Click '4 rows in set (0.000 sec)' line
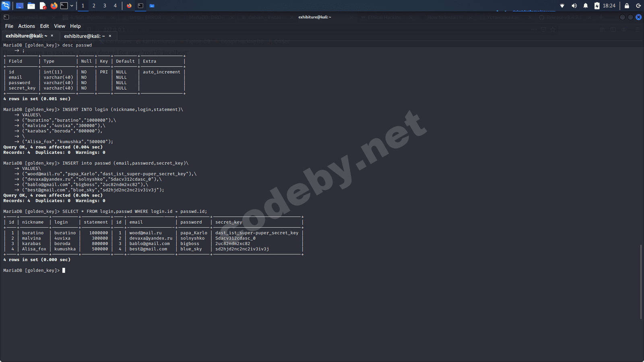 click(x=37, y=260)
